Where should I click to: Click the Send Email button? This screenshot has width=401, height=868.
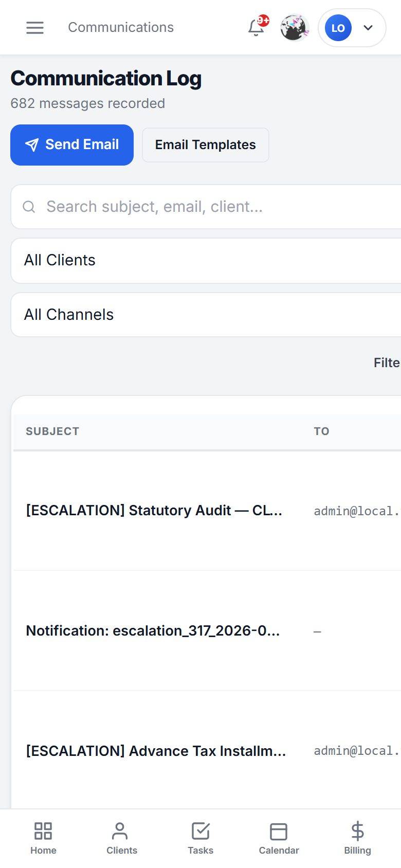(x=72, y=145)
